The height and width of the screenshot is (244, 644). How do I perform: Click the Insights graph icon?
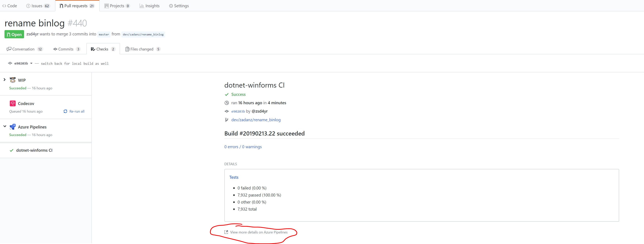[x=142, y=6]
